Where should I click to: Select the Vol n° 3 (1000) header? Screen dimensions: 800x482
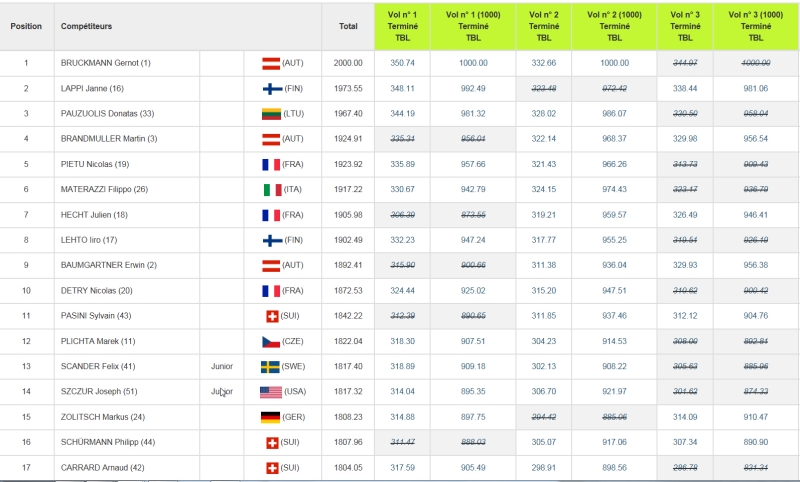(x=755, y=26)
